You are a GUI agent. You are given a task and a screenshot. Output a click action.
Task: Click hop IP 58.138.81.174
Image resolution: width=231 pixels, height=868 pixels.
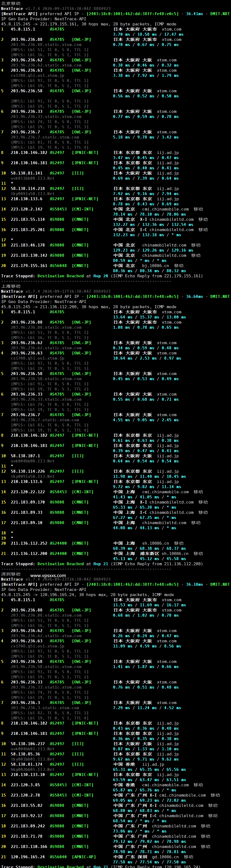coord(27,764)
